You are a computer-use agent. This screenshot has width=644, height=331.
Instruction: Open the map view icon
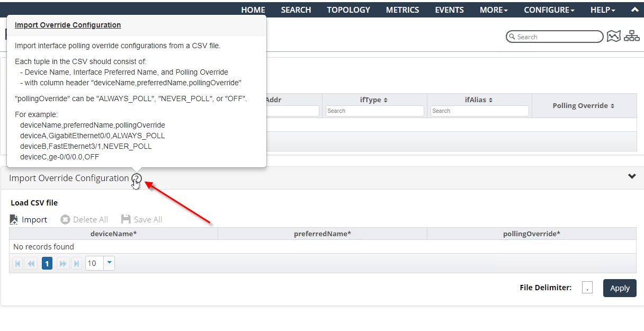coord(614,36)
